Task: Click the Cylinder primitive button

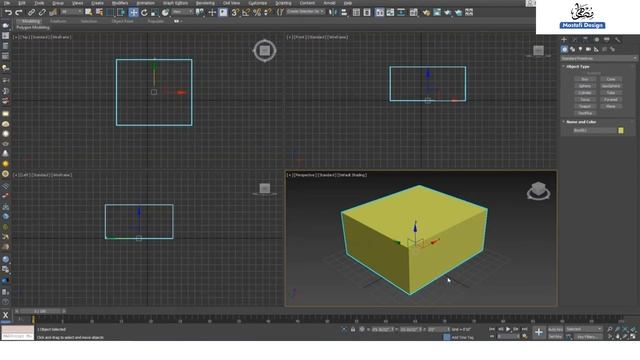Action: tap(585, 93)
